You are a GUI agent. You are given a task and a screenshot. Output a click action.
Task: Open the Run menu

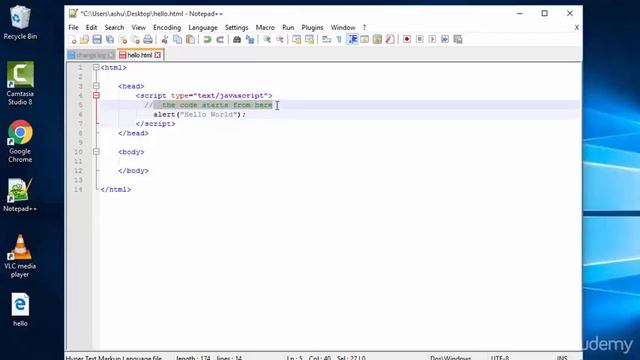[x=288, y=27]
